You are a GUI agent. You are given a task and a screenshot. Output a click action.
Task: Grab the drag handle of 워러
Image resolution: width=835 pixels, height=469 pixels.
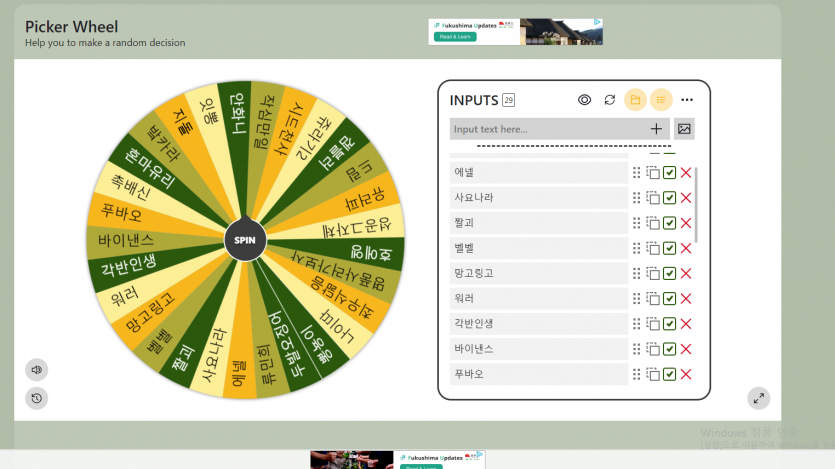point(636,299)
